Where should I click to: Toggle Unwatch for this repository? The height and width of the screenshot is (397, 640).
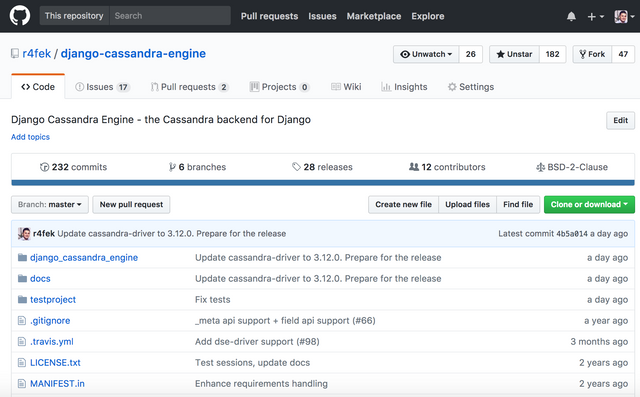(x=426, y=54)
